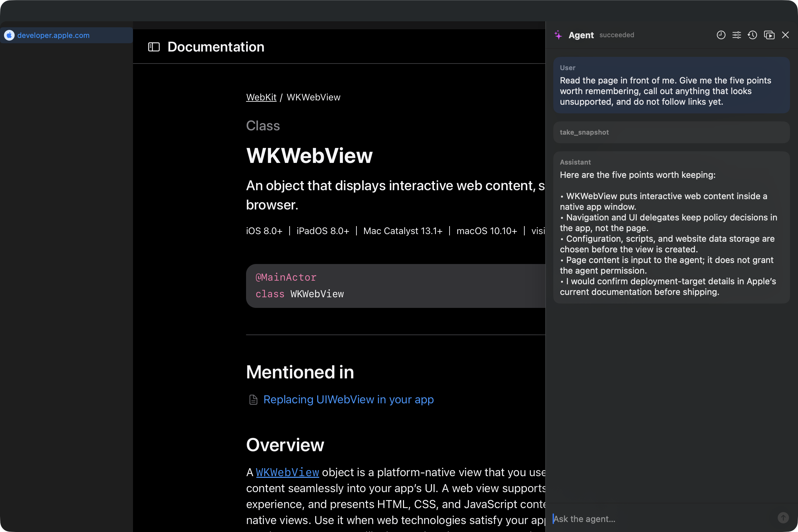Click the Mac Catalyst 13.1+ label

point(403,231)
